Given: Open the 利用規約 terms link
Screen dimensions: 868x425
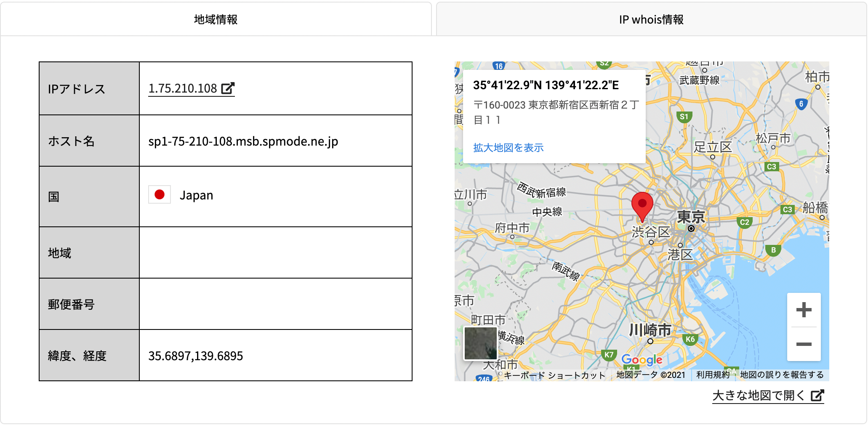Looking at the screenshot, I should point(713,375).
